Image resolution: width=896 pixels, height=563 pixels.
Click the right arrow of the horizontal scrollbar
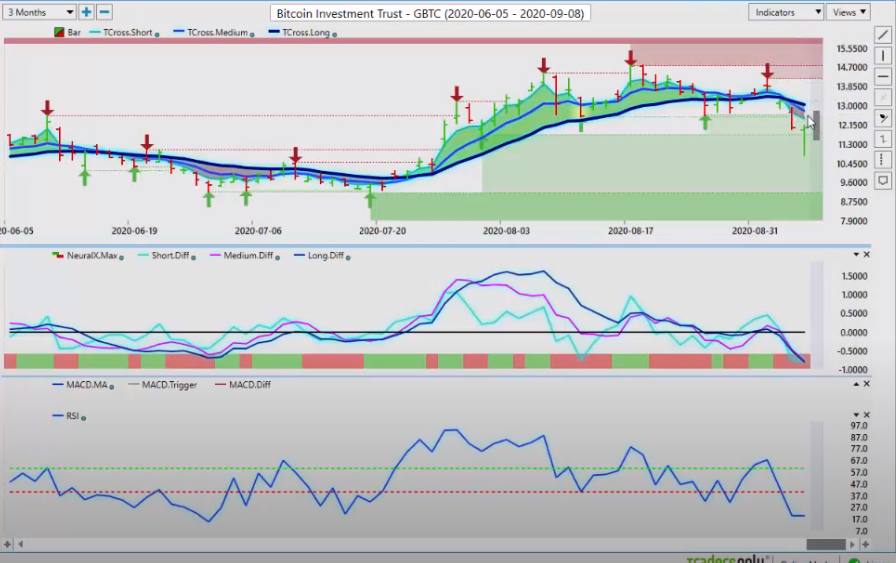(853, 544)
